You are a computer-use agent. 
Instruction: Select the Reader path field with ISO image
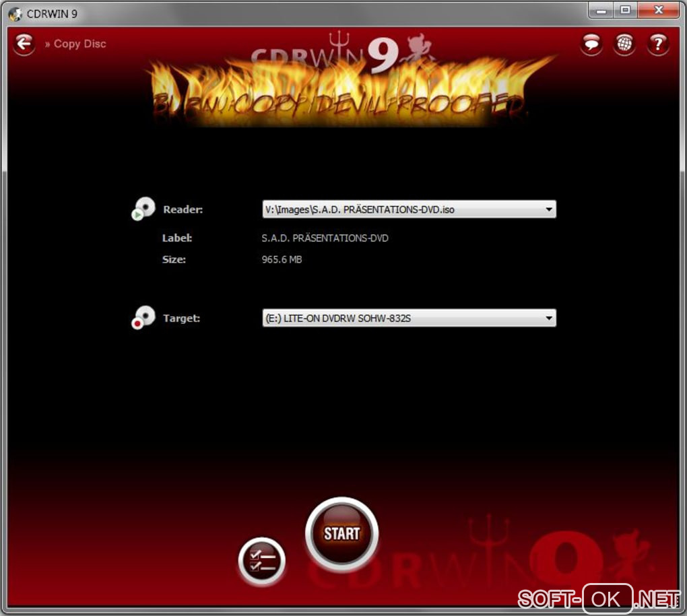pyautogui.click(x=410, y=209)
